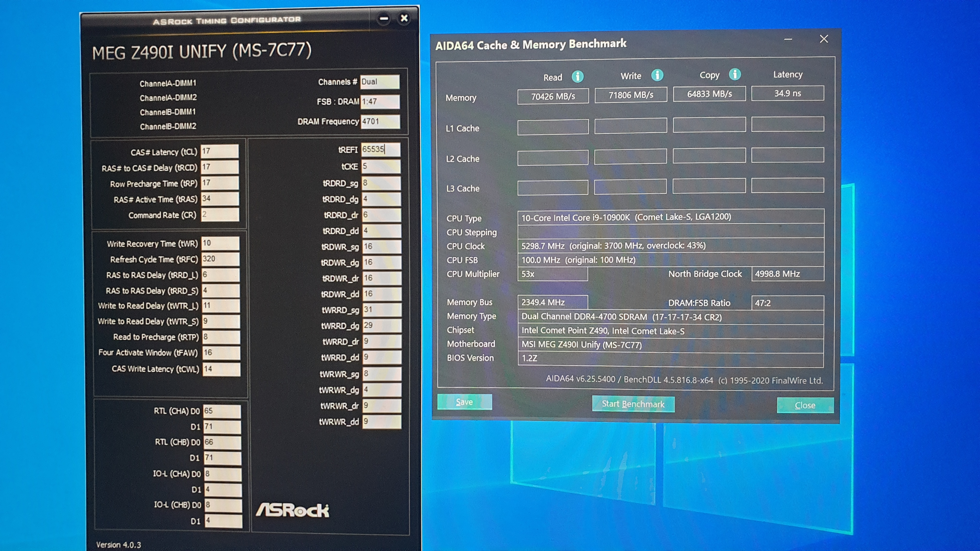Select the Memory Type DDR4-4700 text

pyautogui.click(x=671, y=317)
